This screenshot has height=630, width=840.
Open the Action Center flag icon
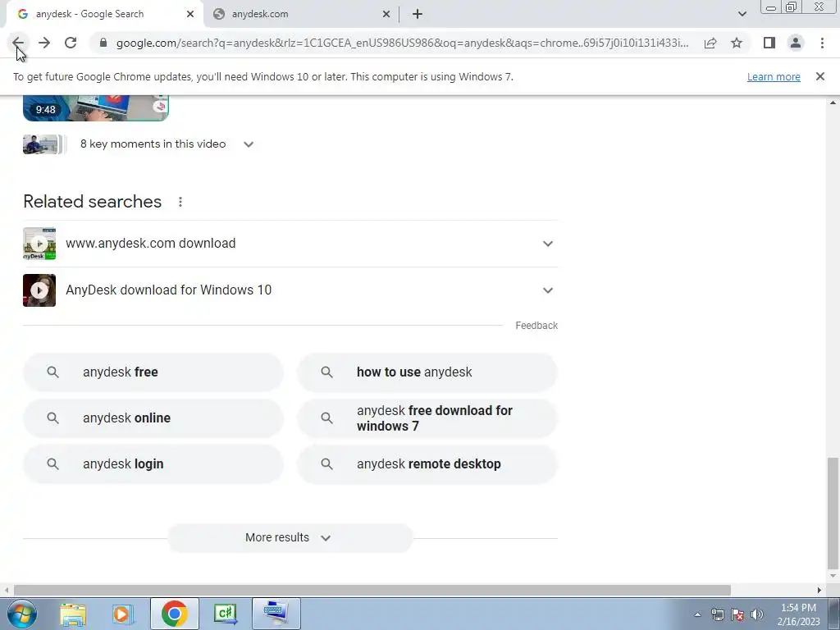737,614
